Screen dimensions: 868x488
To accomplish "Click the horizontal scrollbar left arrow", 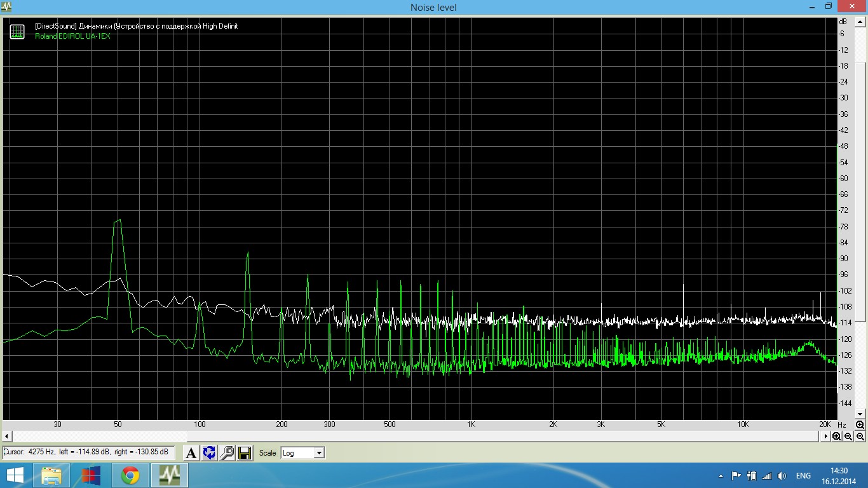I will [x=7, y=437].
